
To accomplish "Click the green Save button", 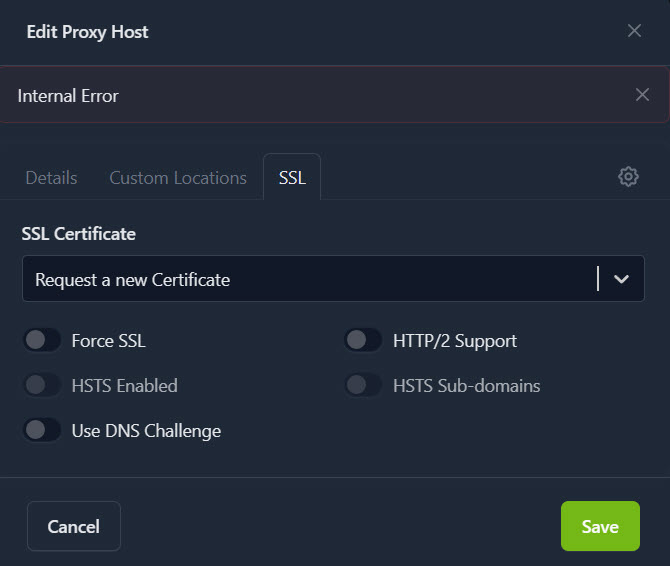I will (x=600, y=526).
